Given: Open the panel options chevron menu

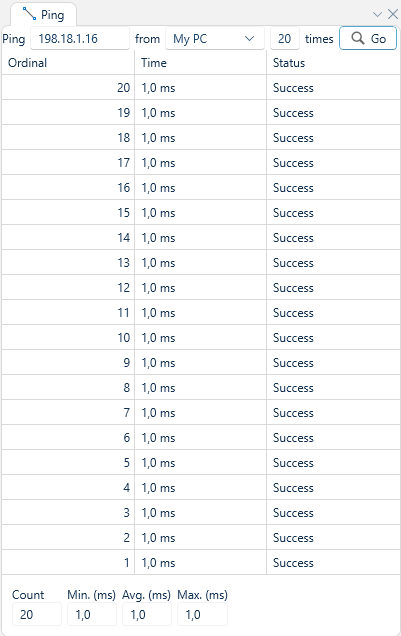Looking at the screenshot, I should [x=377, y=15].
